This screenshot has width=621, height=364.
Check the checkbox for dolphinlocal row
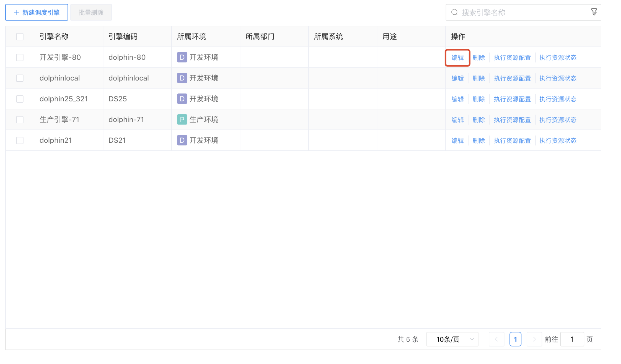pos(20,78)
